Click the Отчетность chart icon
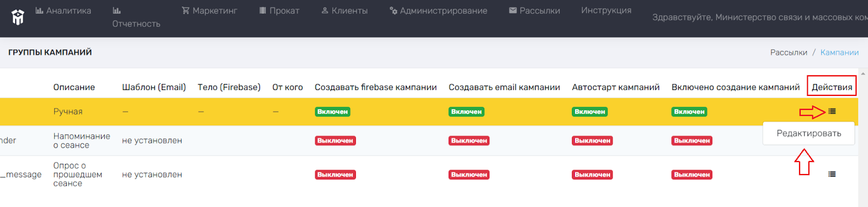 pyautogui.click(x=117, y=10)
